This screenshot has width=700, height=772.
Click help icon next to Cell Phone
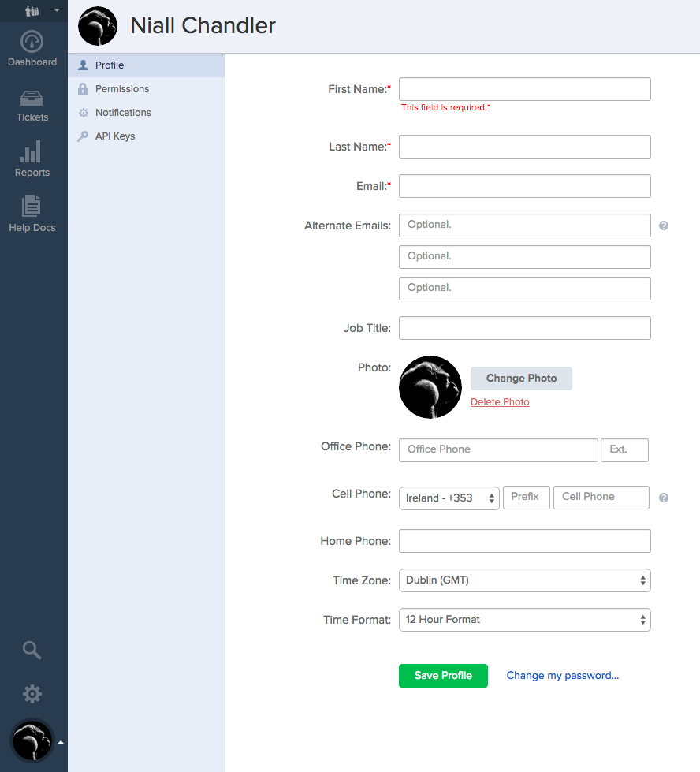click(x=664, y=498)
